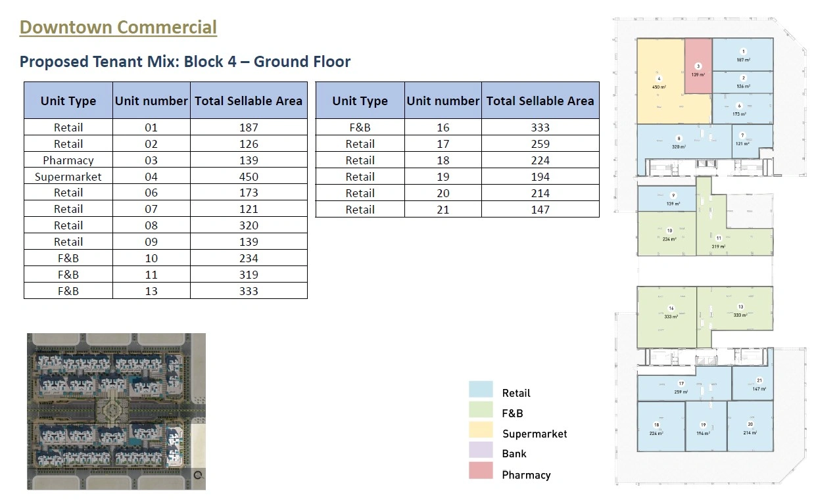Click the 'Supermarket' legend label
Image resolution: width=839 pixels, height=504 pixels.
coord(535,434)
